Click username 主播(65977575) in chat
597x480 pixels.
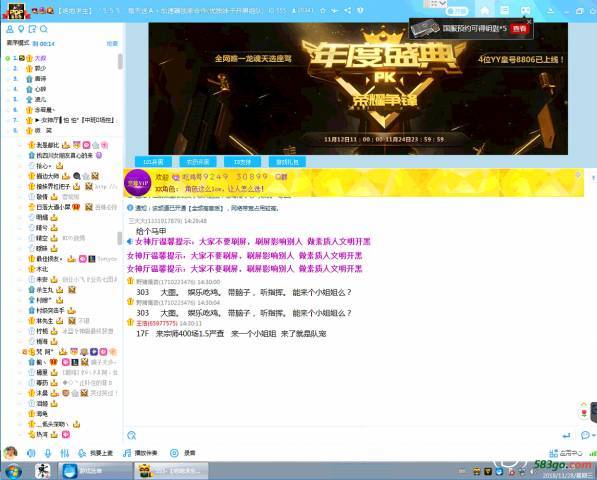click(x=157, y=323)
